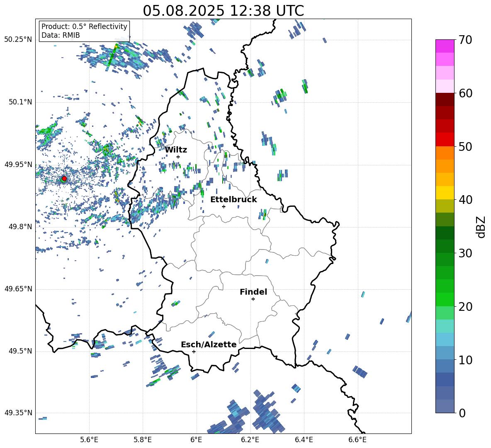
Task: Click the colorbar 70 tick label
Action: coord(465,40)
